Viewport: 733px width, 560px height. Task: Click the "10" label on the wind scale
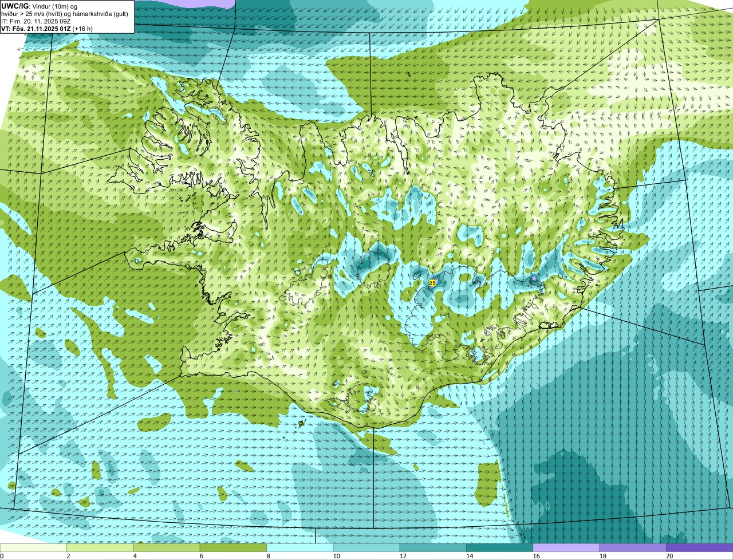tap(336, 556)
